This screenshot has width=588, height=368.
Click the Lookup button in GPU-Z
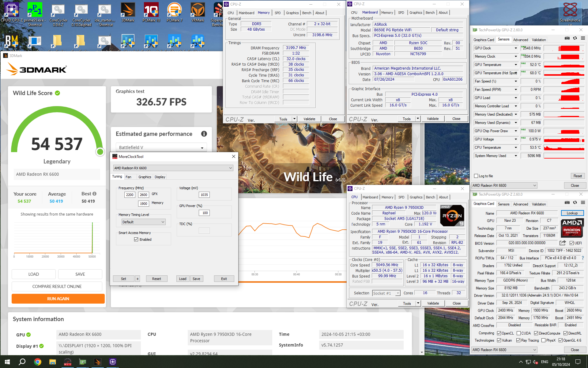pos(572,213)
